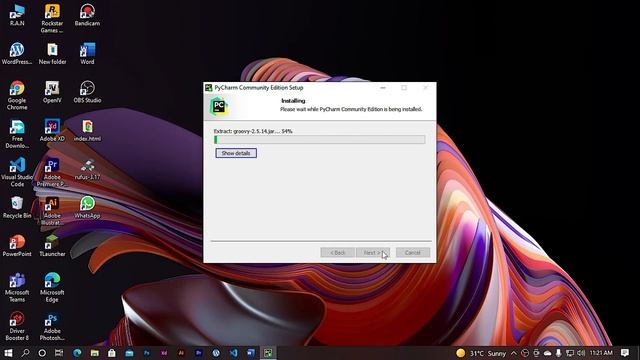Click the 'Installing' heading text

click(293, 101)
